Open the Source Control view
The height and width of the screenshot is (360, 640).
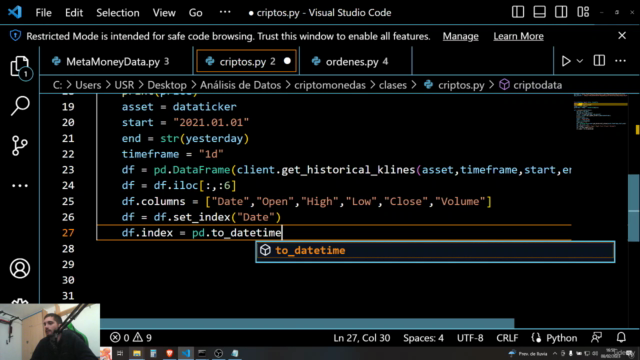(x=20, y=145)
